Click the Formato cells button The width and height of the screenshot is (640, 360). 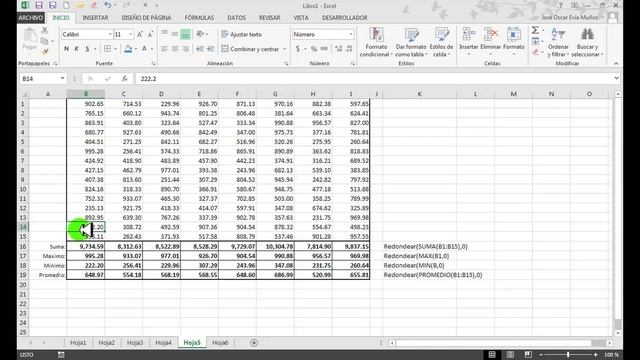tap(513, 42)
